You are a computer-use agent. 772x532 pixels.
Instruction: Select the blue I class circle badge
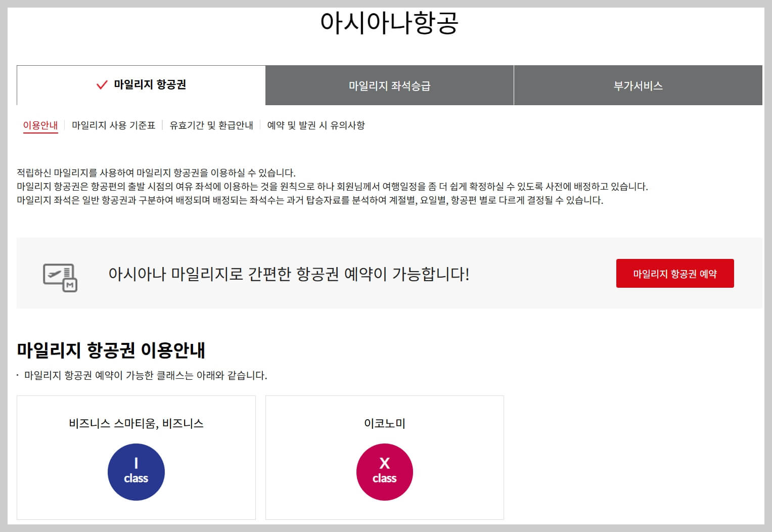click(x=135, y=471)
